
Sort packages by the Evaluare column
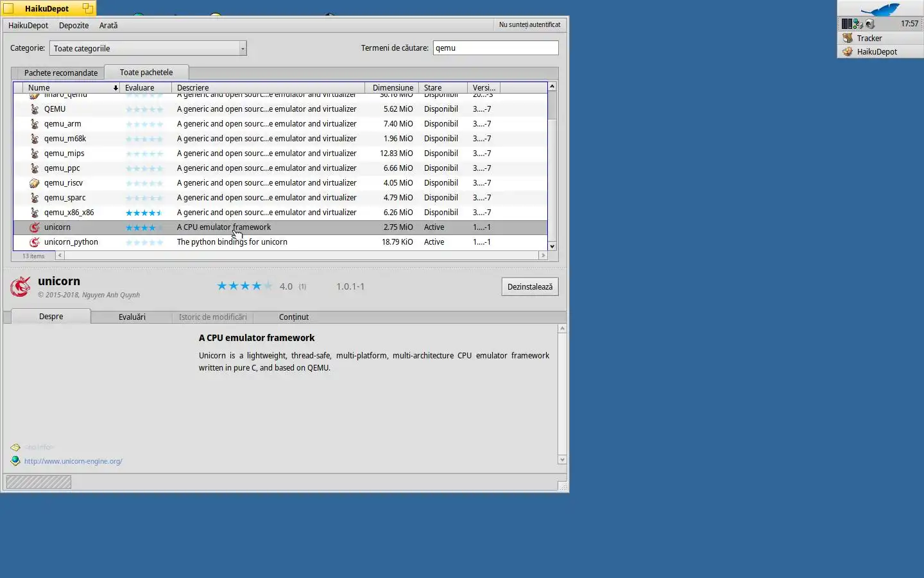coord(145,87)
